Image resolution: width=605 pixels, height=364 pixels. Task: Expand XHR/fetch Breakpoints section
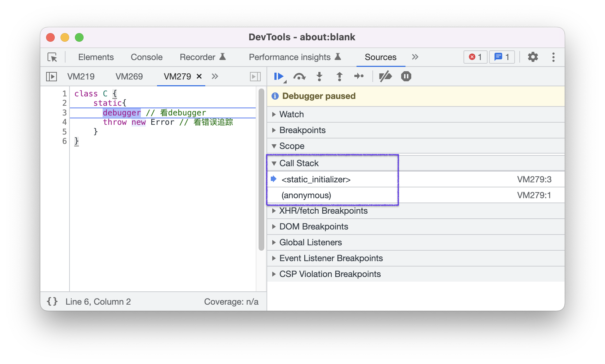tap(416, 211)
